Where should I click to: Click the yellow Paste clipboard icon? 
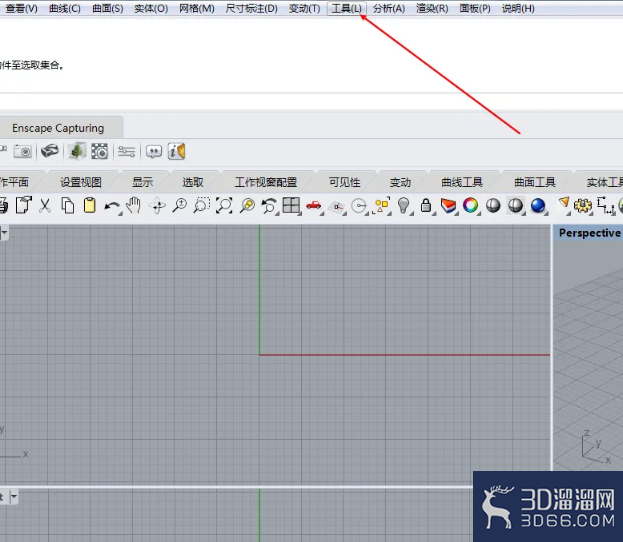pyautogui.click(x=90, y=205)
